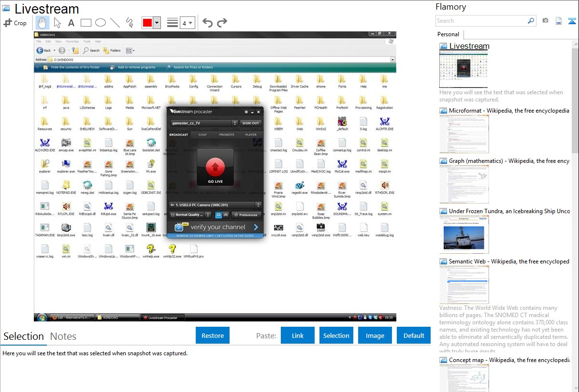The width and height of the screenshot is (579, 392).
Task: Click the WINDOWS taskbar button
Action: point(117,318)
